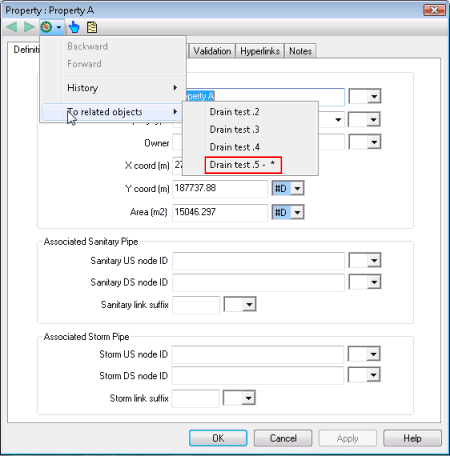The width and height of the screenshot is (450, 456).
Task: Click the green forward arrow icon
Action: tap(29, 27)
